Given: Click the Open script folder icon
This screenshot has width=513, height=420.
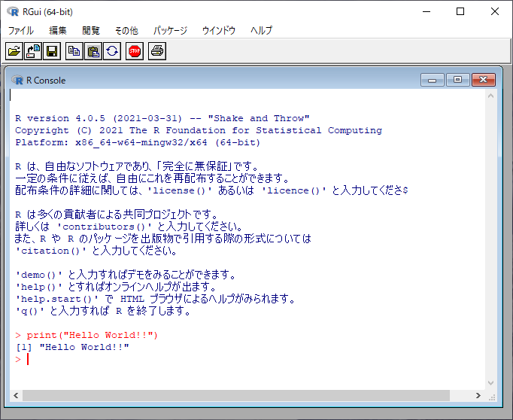Looking at the screenshot, I should click(x=14, y=51).
